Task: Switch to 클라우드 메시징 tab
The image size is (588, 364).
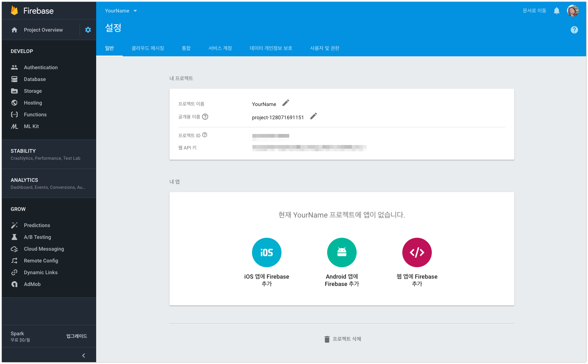Action: point(148,48)
